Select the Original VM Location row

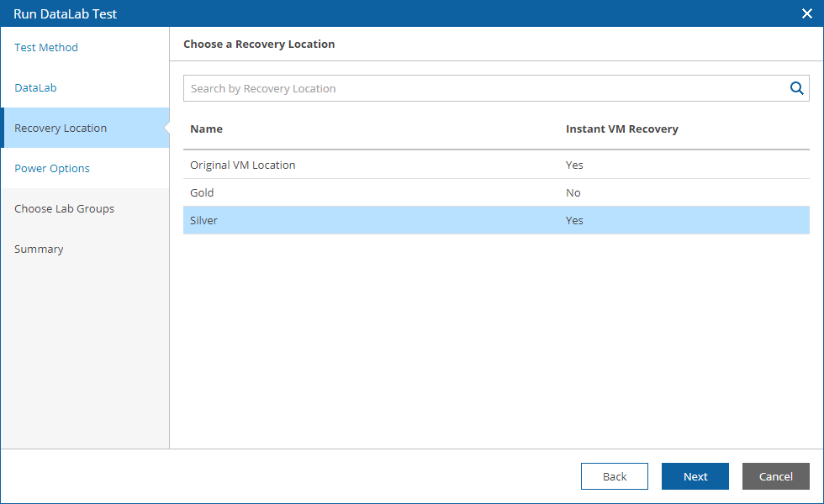click(496, 165)
